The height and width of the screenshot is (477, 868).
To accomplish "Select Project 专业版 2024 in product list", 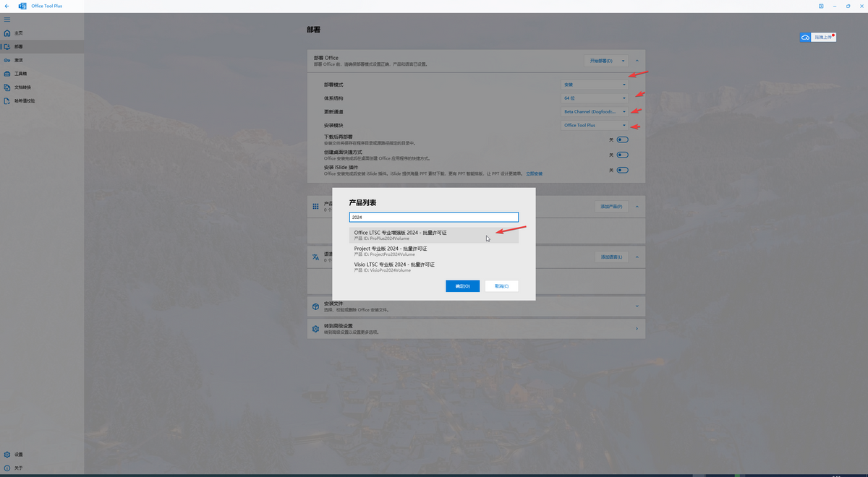I will click(x=434, y=251).
